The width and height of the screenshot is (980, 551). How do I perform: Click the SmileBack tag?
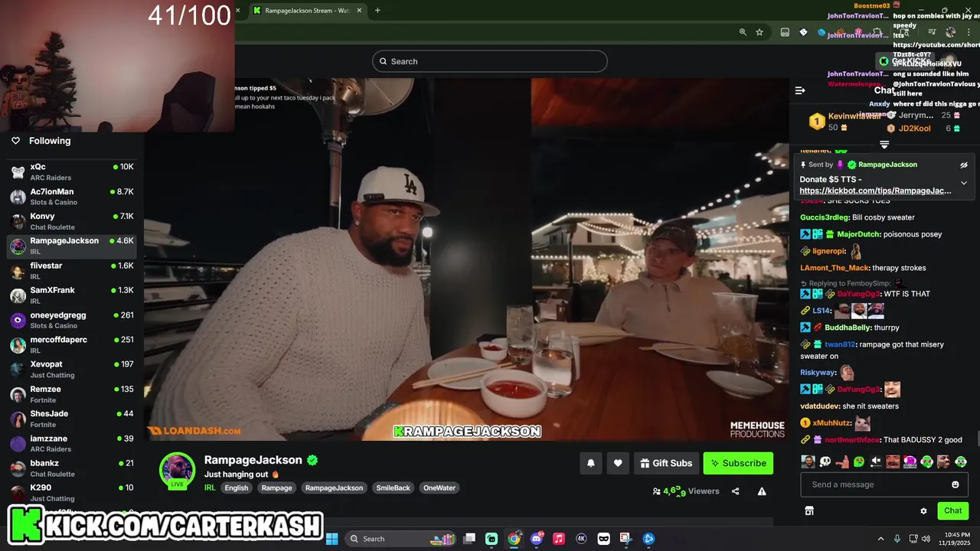click(x=394, y=487)
